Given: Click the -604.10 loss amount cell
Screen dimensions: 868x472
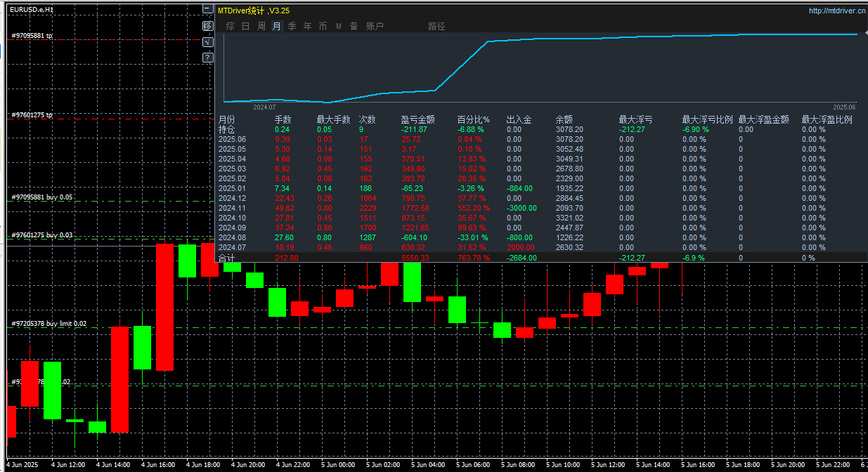Looking at the screenshot, I should [x=415, y=237].
